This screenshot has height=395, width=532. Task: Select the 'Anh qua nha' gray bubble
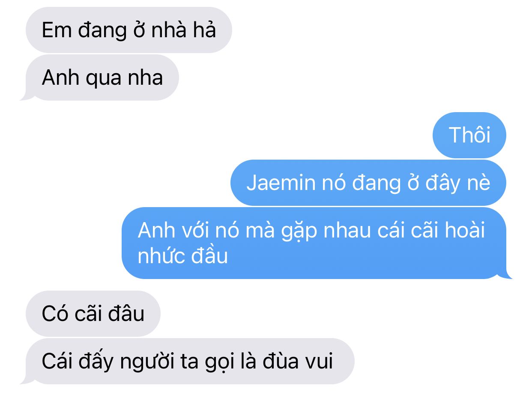(102, 77)
